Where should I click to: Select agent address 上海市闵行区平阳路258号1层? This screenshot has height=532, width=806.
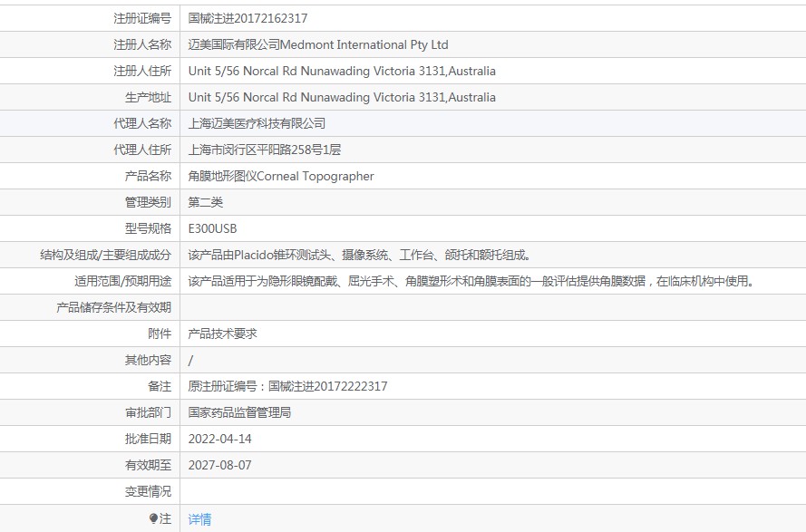pyautogui.click(x=264, y=150)
